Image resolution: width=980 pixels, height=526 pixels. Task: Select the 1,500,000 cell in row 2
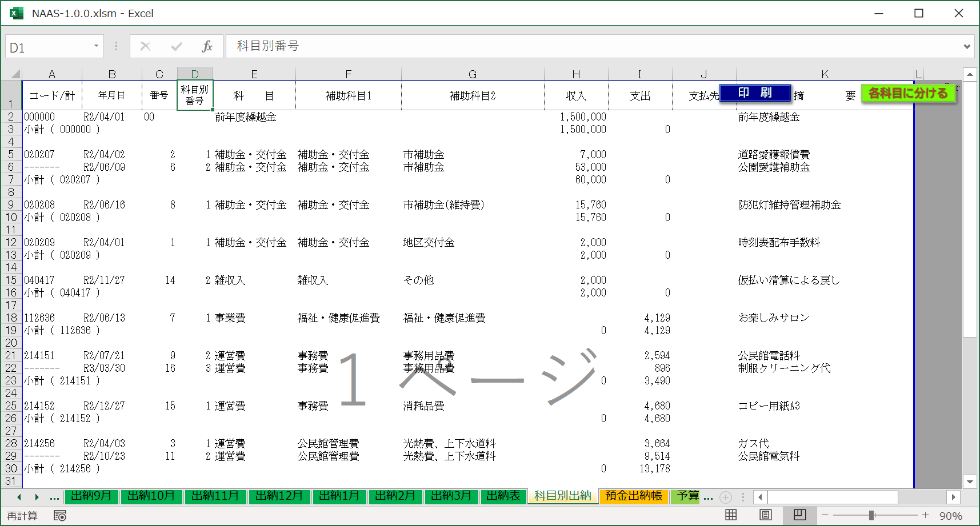pos(576,117)
